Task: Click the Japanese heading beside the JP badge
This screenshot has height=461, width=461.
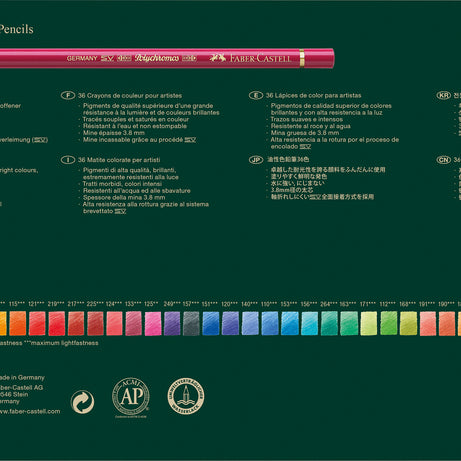Action: coord(288,160)
